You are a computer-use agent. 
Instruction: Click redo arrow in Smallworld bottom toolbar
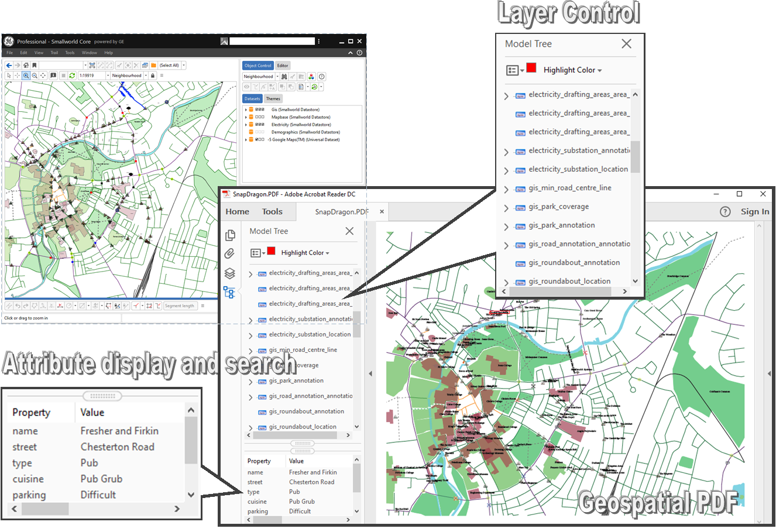(26, 306)
